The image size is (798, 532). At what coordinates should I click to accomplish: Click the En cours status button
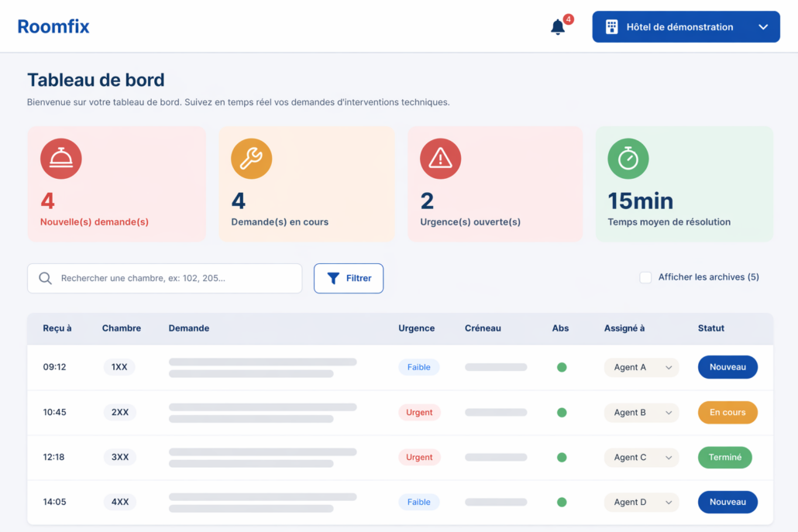tap(727, 413)
